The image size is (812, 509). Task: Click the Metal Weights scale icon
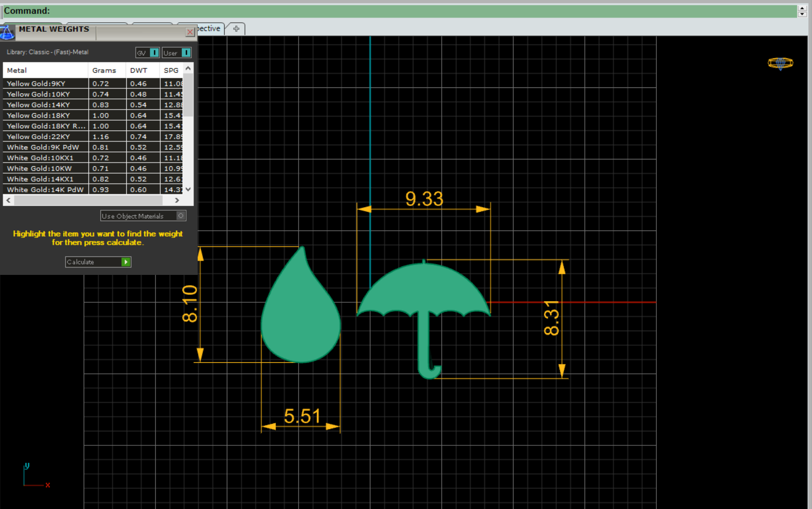[7, 32]
